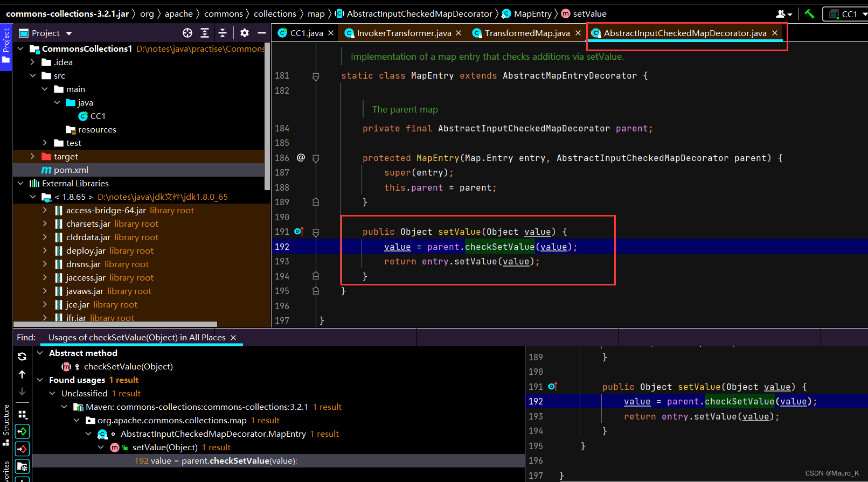Click 'apache' breadcrumb in navigation bar
The image size is (868, 482).
coord(178,14)
